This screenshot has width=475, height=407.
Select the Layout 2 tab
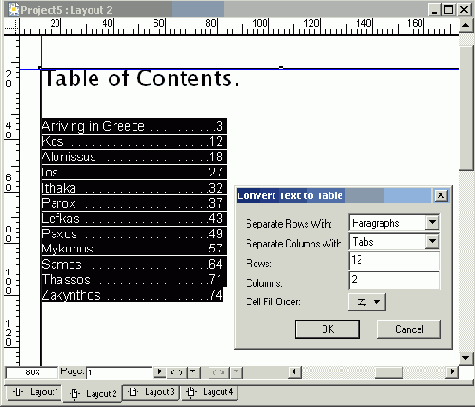click(x=92, y=393)
